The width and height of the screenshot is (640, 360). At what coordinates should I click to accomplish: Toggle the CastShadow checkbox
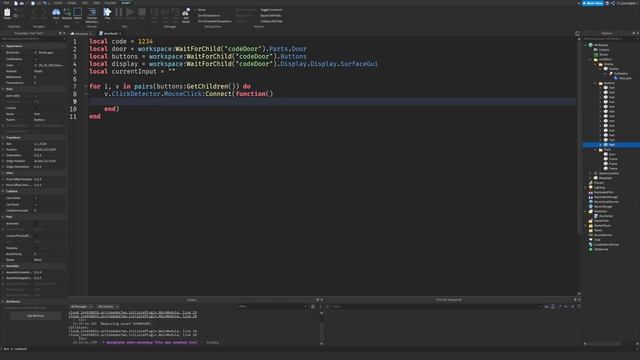point(36,59)
